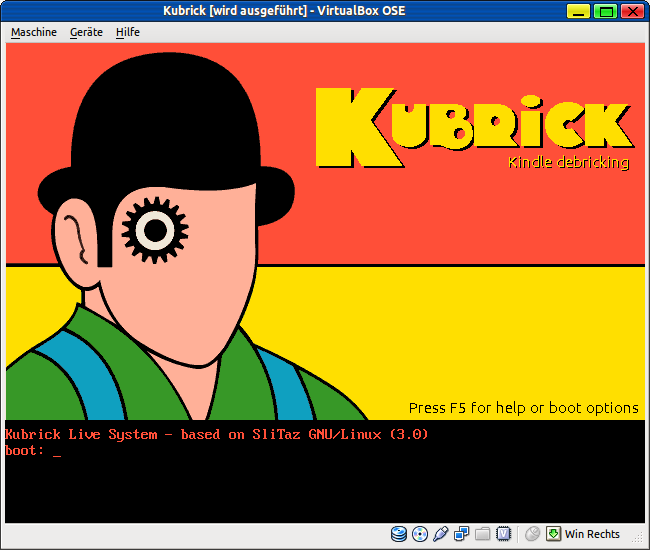
Task: Click the network adapters status icon
Action: click(461, 534)
